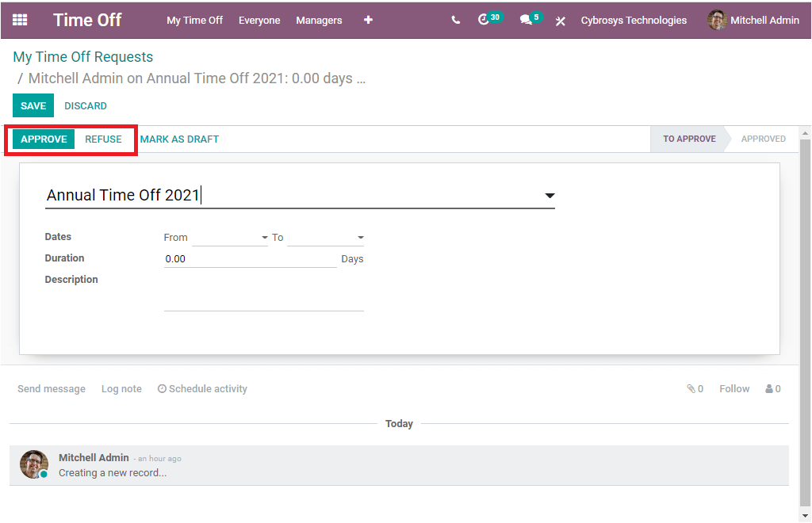
Task: Approve the time off request
Action: 44,139
